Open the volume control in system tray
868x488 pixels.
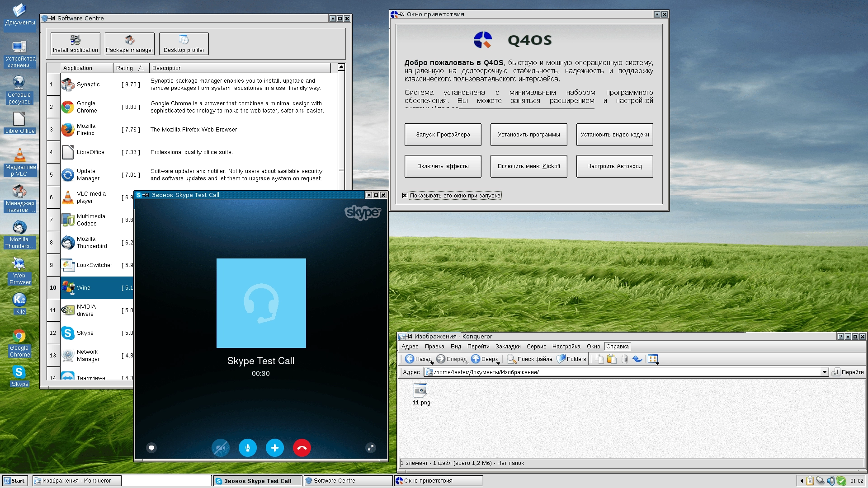(831, 481)
